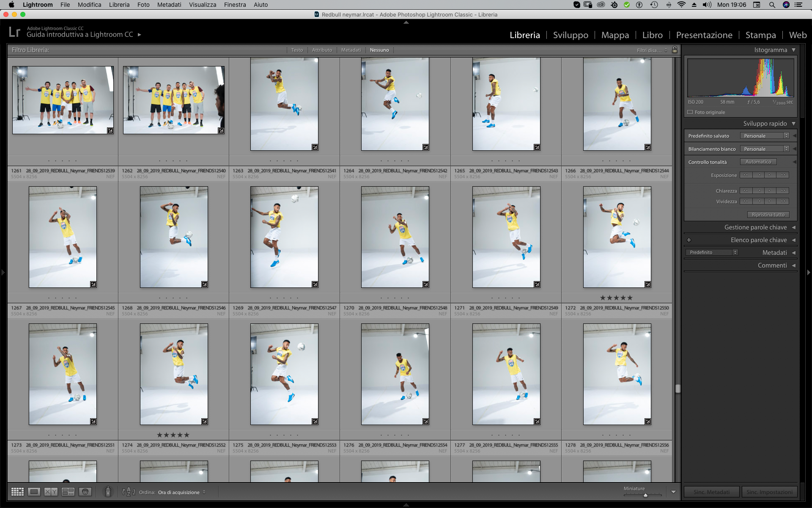Select group photo thumbnail 1261
This screenshot has width=812, height=508.
point(63,100)
